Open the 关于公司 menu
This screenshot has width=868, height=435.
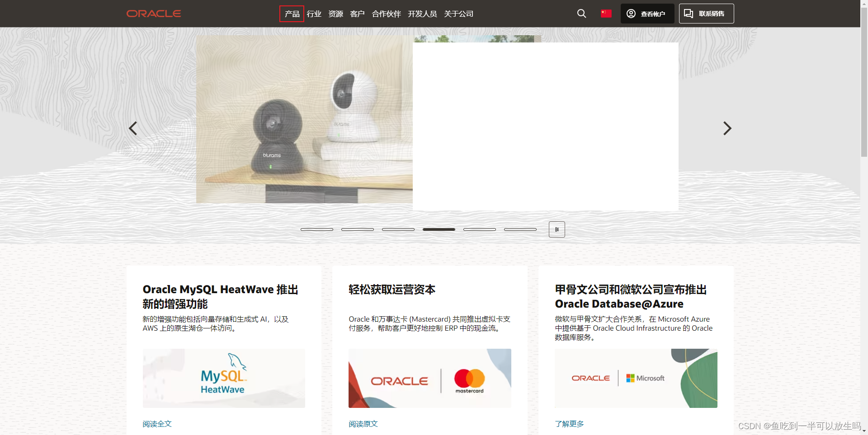tap(459, 14)
